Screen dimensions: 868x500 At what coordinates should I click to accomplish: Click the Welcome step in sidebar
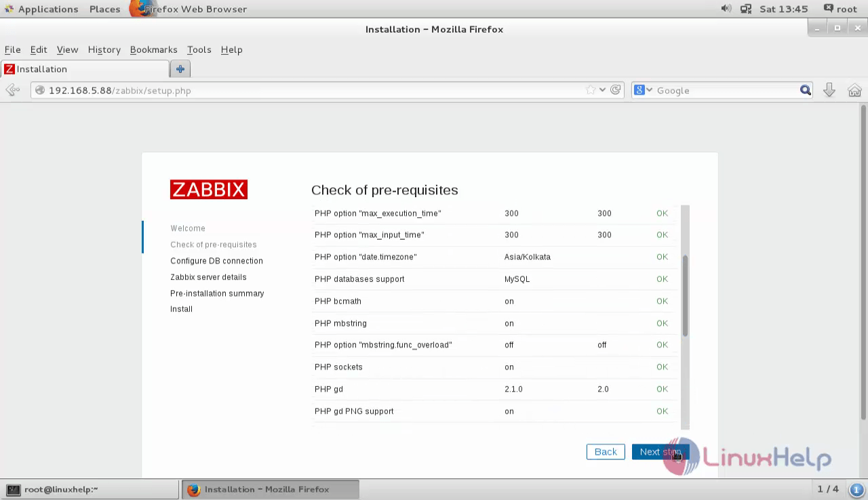(188, 228)
